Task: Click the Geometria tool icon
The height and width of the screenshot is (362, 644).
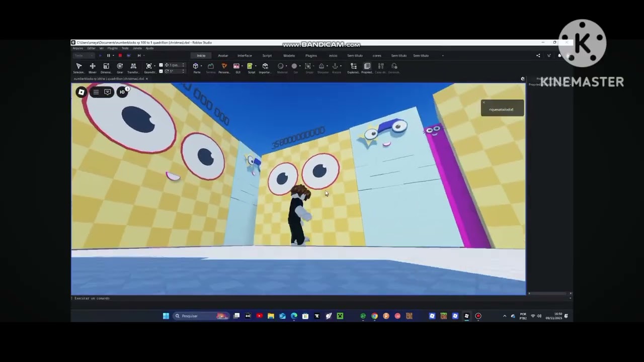Action: 149,66
